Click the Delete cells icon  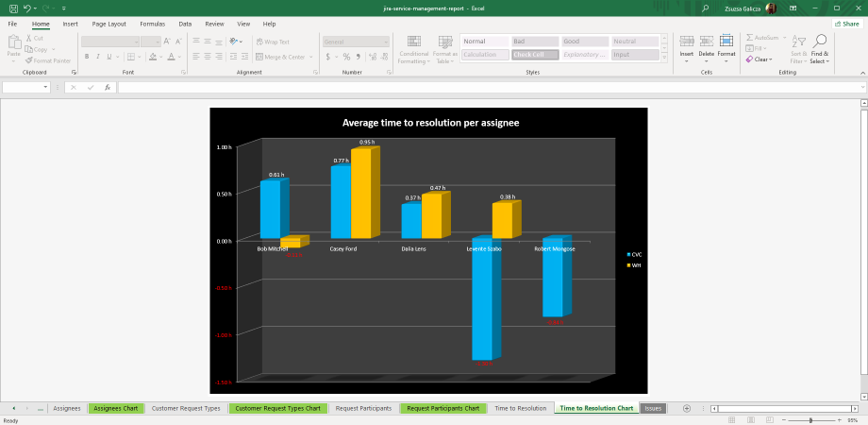(707, 42)
